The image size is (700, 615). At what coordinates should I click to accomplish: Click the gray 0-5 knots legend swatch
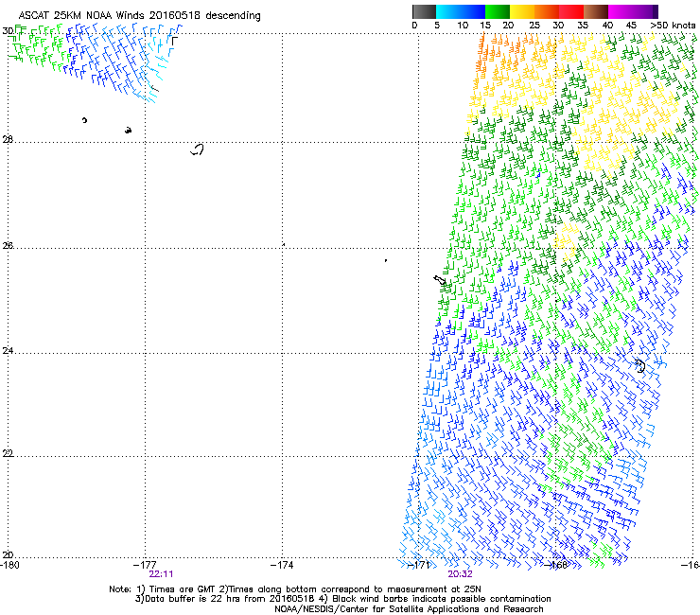(x=424, y=11)
